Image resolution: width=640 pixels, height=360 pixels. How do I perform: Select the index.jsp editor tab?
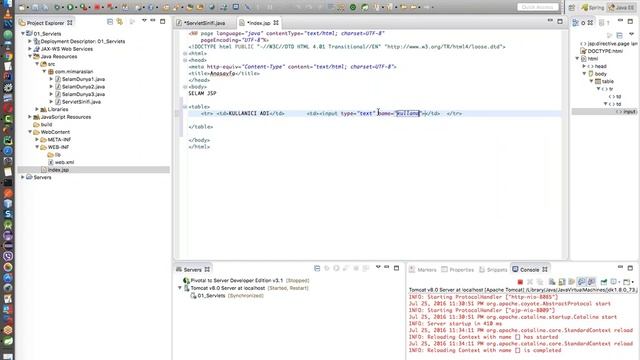point(258,23)
